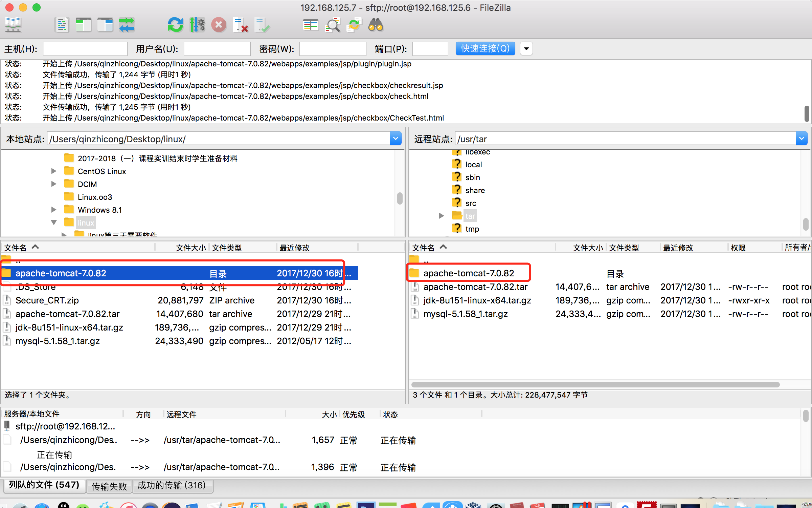Click the message log vertical scrollbar

pyautogui.click(x=807, y=113)
